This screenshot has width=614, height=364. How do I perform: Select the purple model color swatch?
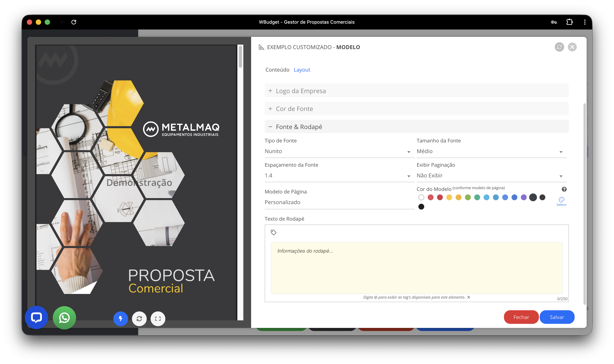pyautogui.click(x=524, y=197)
